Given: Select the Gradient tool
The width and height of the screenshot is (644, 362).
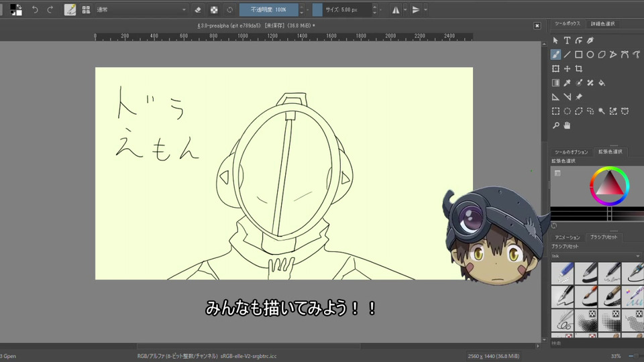Looking at the screenshot, I should point(555,83).
